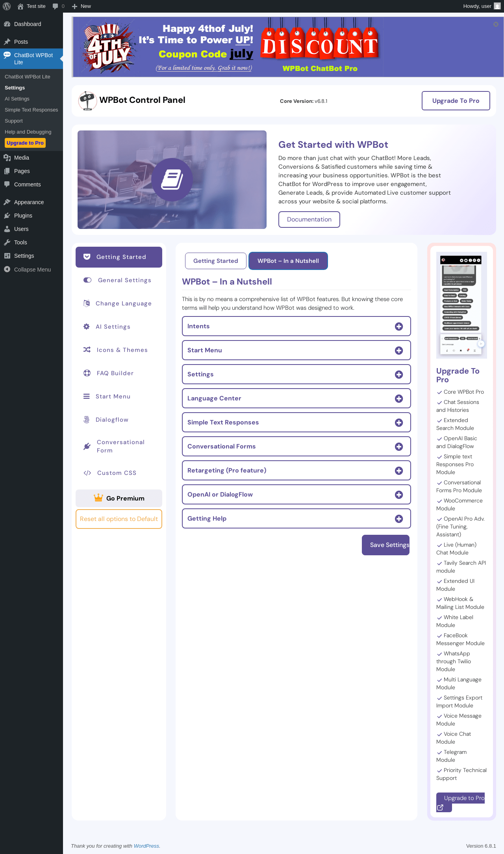
Task: Switch to WPBot – In a Nutshell tab
Action: pos(288,261)
